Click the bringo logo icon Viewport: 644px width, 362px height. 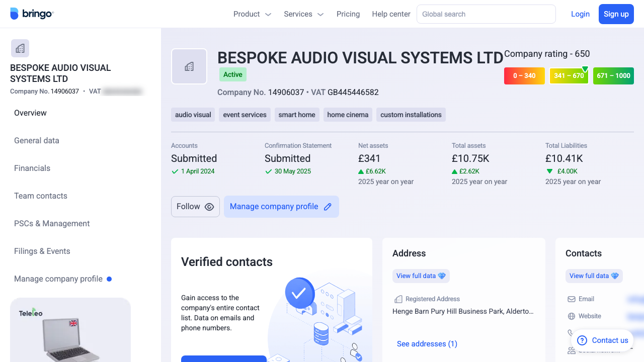coord(14,14)
